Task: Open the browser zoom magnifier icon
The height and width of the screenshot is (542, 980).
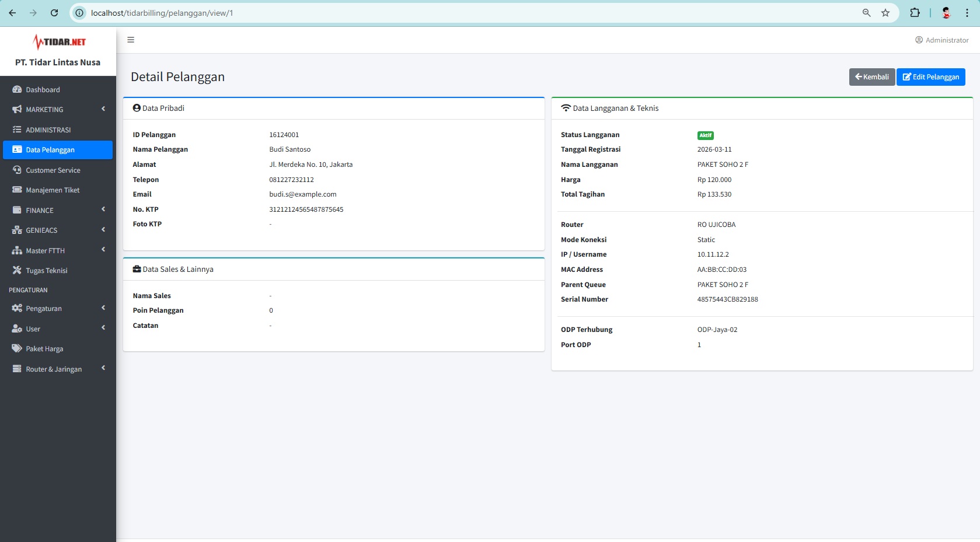Action: tap(866, 13)
